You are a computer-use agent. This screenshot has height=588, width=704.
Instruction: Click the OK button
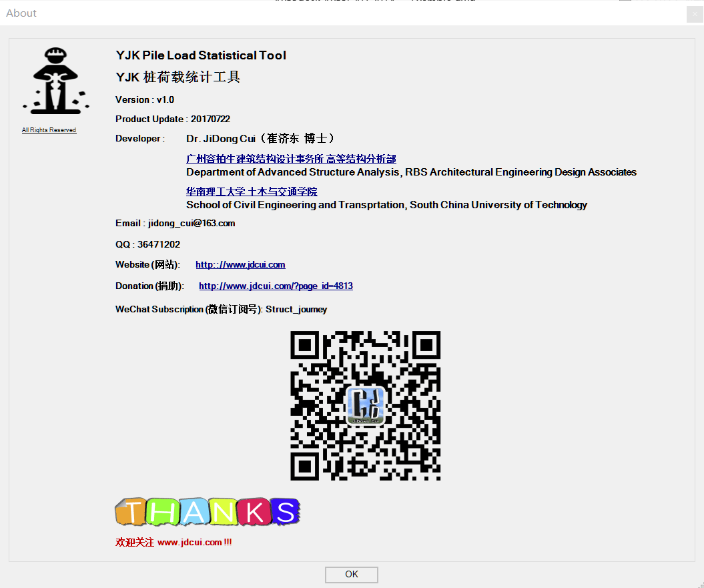(x=352, y=575)
